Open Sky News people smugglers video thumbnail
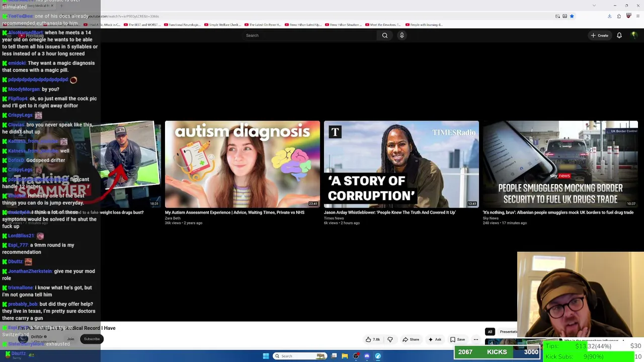This screenshot has width=644, height=362. pyautogui.click(x=560, y=164)
